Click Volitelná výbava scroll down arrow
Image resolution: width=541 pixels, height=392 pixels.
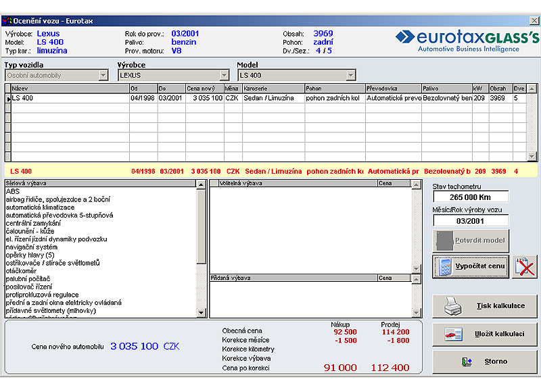417,268
